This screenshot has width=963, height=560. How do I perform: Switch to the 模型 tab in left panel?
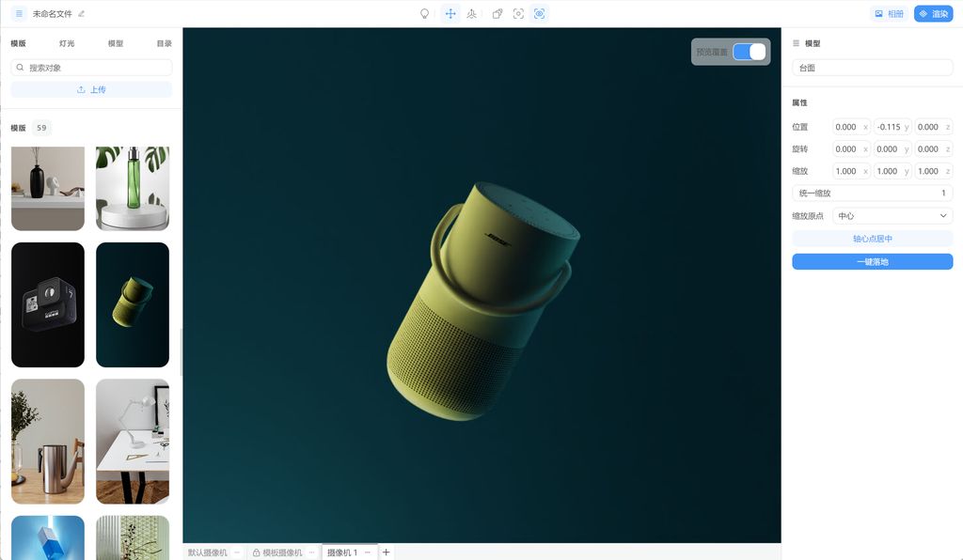(116, 43)
